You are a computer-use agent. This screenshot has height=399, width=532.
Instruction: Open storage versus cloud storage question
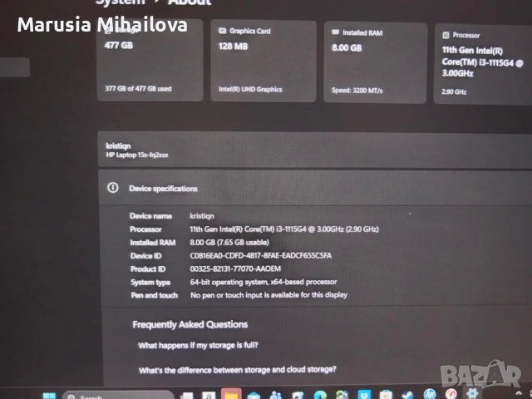(237, 369)
